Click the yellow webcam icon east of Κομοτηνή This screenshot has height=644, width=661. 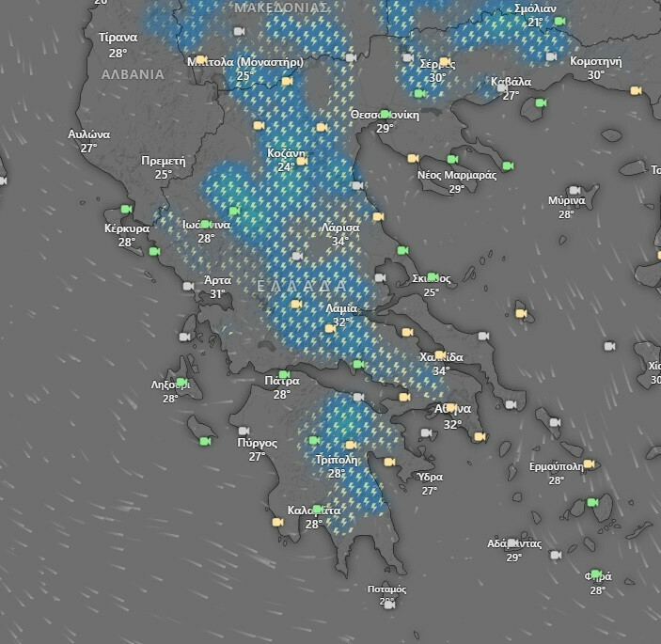coord(636,91)
